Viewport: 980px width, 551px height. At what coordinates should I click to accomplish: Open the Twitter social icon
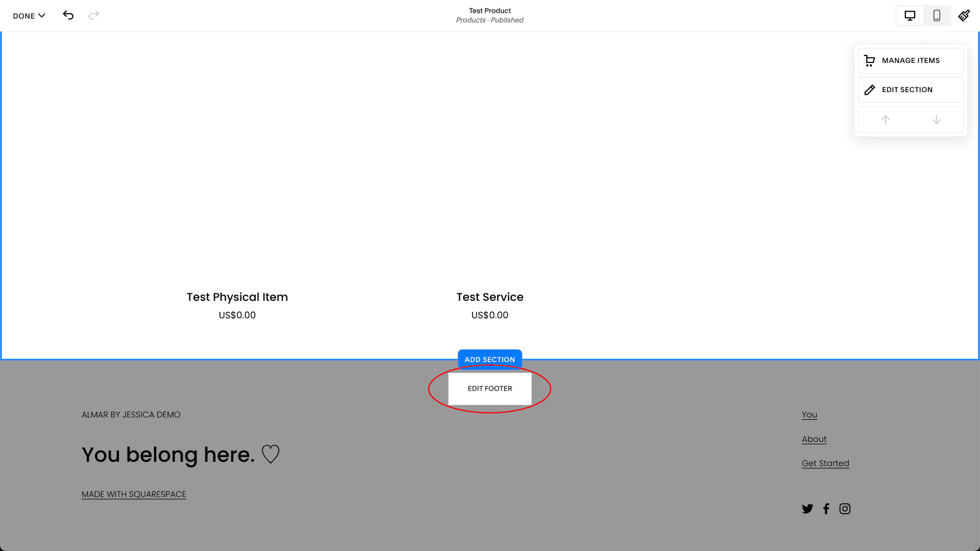(807, 509)
